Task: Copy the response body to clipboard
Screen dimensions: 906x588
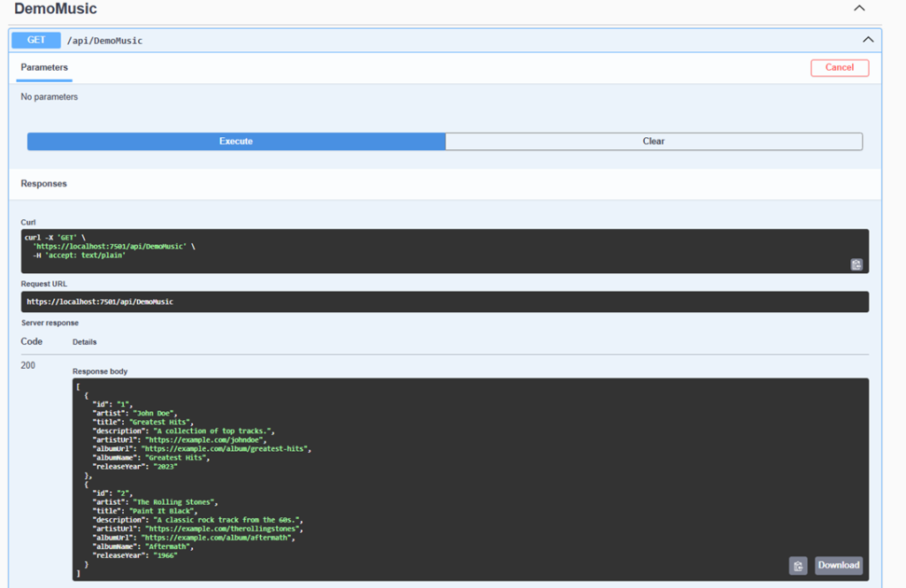Action: tap(797, 566)
